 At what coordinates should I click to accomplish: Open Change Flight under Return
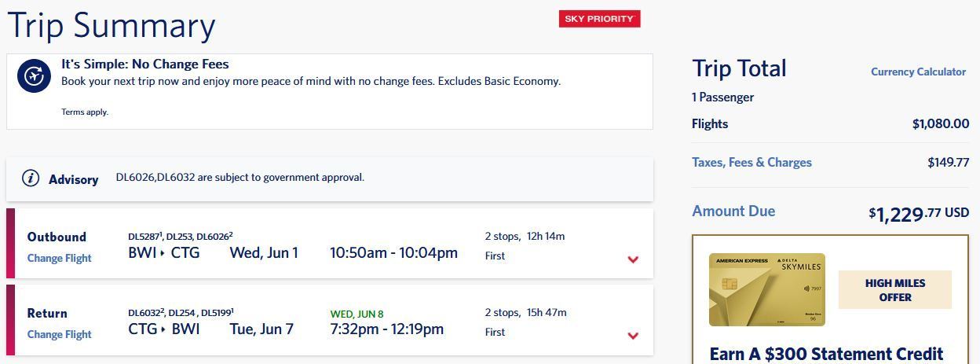click(x=59, y=334)
